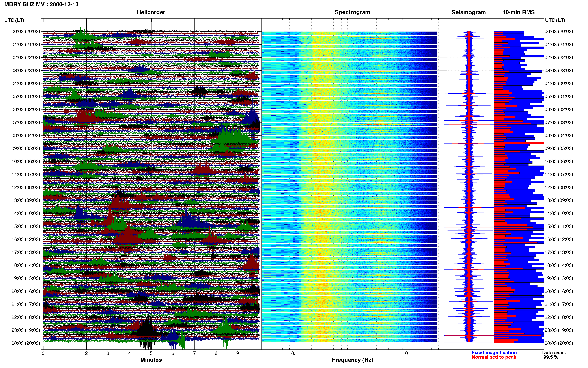This screenshot has width=588, height=368.
Task: Click the '10' tick on the frequency axis
Action: point(405,353)
